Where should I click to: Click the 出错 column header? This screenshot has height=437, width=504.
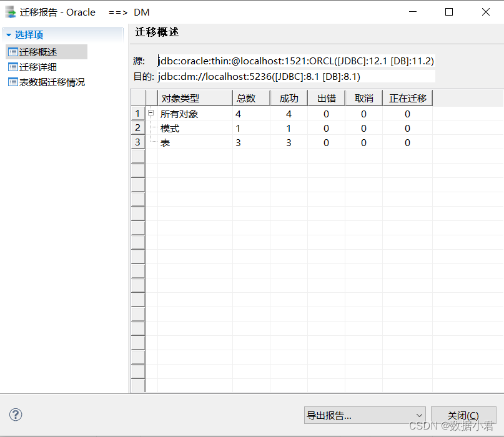point(326,98)
